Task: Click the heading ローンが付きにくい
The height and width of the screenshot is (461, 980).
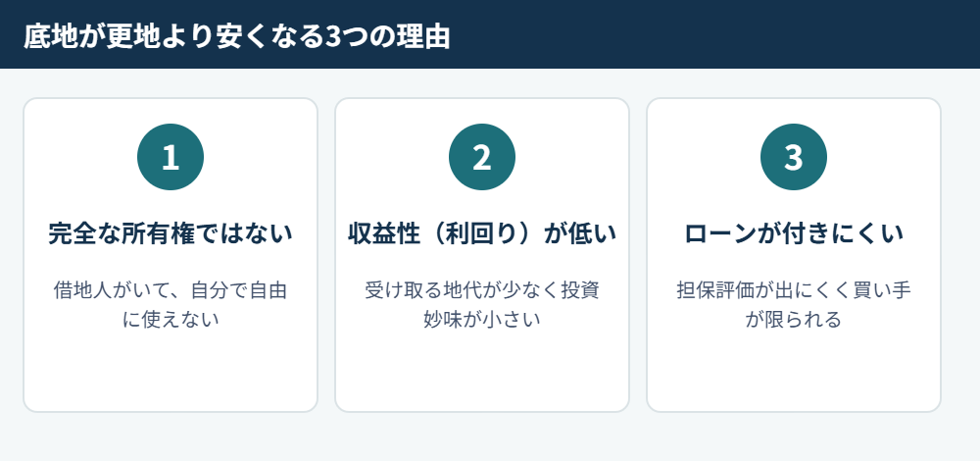Action: [x=793, y=234]
